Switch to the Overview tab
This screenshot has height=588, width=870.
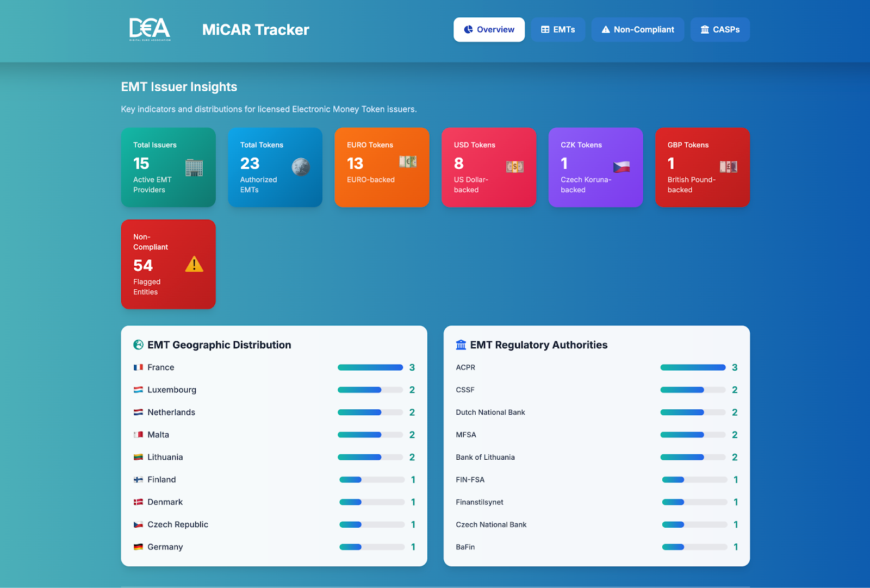coord(489,30)
